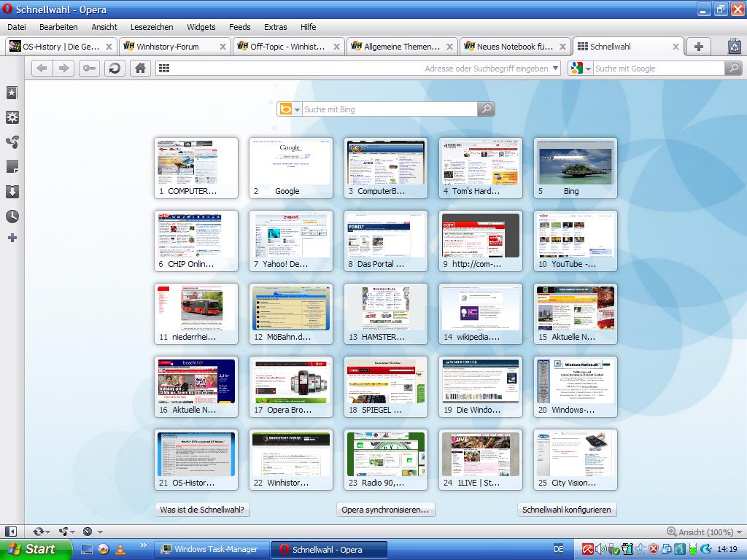Screen dimensions: 747x560
Task: Click the password wand key icon
Action: 89,68
